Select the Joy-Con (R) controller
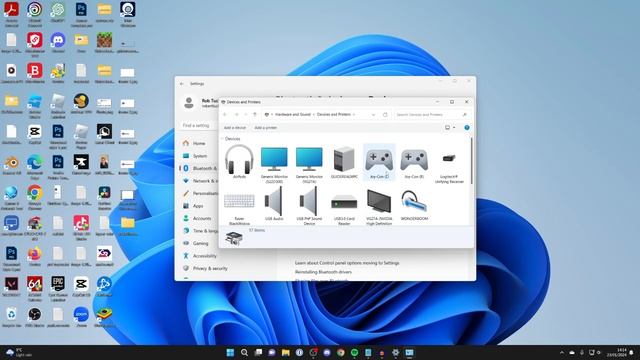Viewport: 640px width, 360px height. click(414, 162)
